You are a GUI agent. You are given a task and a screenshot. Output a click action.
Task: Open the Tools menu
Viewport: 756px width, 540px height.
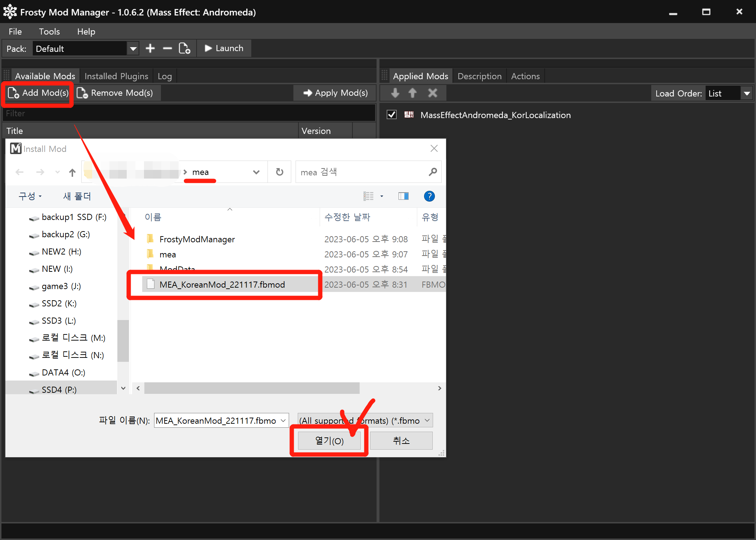[x=49, y=32]
